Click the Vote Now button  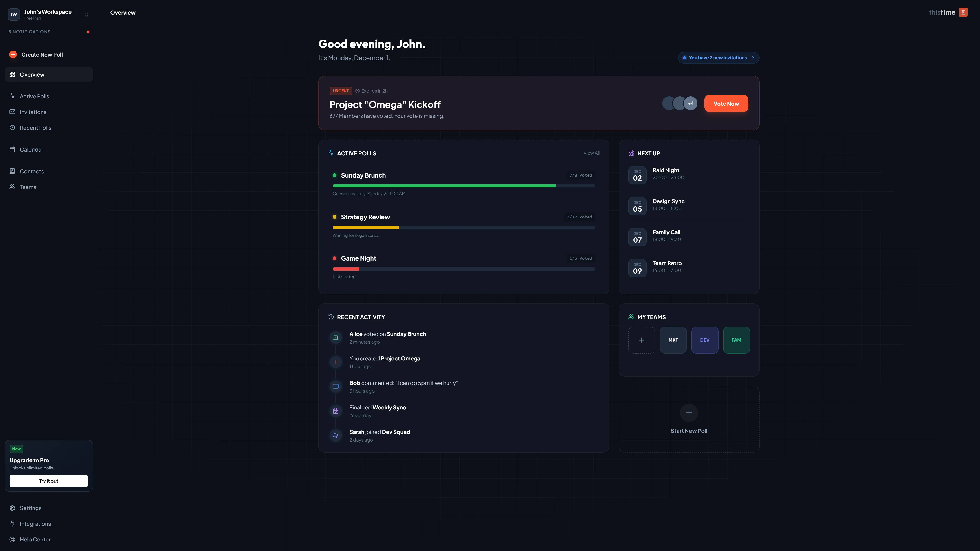[726, 104]
